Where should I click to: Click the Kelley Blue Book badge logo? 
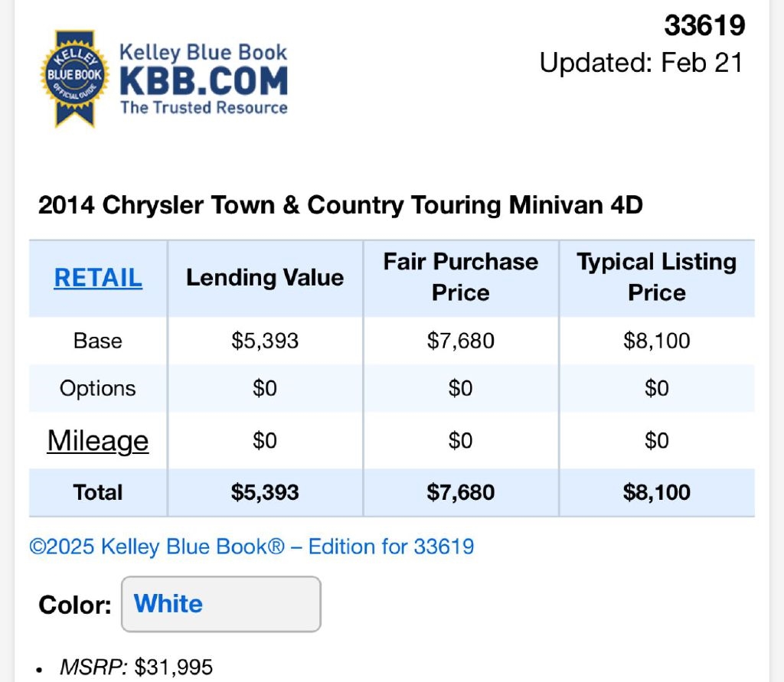click(x=74, y=77)
